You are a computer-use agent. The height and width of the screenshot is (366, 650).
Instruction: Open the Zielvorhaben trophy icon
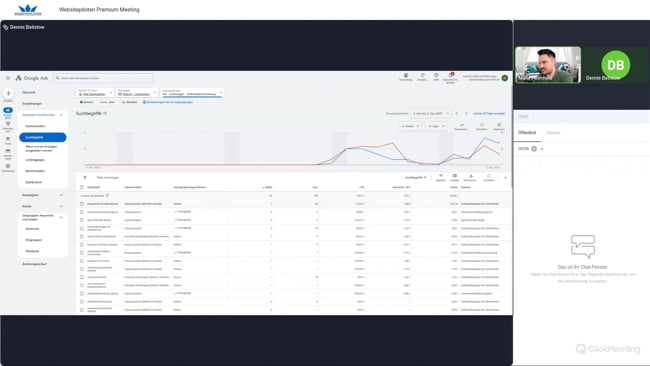(8, 124)
